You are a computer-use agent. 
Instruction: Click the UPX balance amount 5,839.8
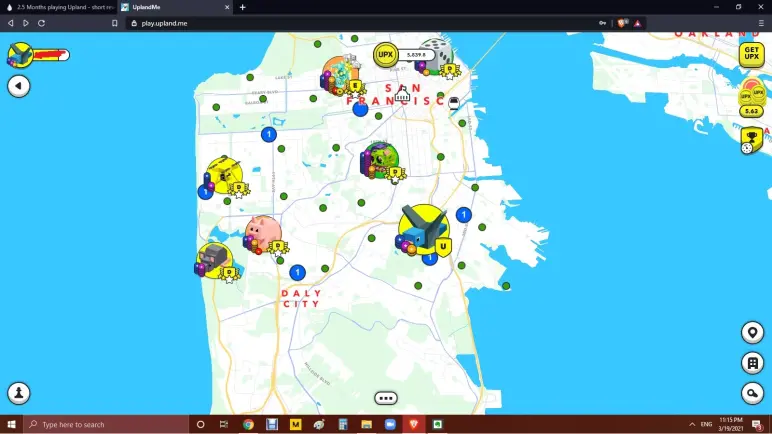pyautogui.click(x=417, y=55)
